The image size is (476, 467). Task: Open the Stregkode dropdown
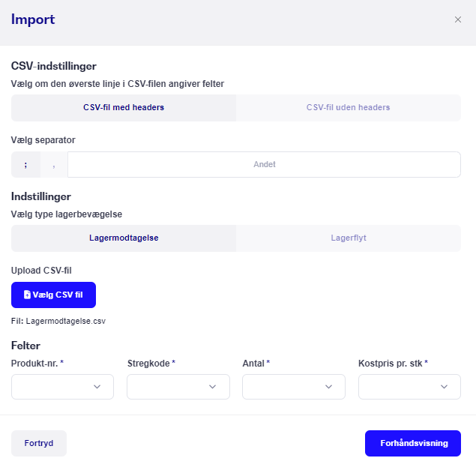tap(178, 387)
